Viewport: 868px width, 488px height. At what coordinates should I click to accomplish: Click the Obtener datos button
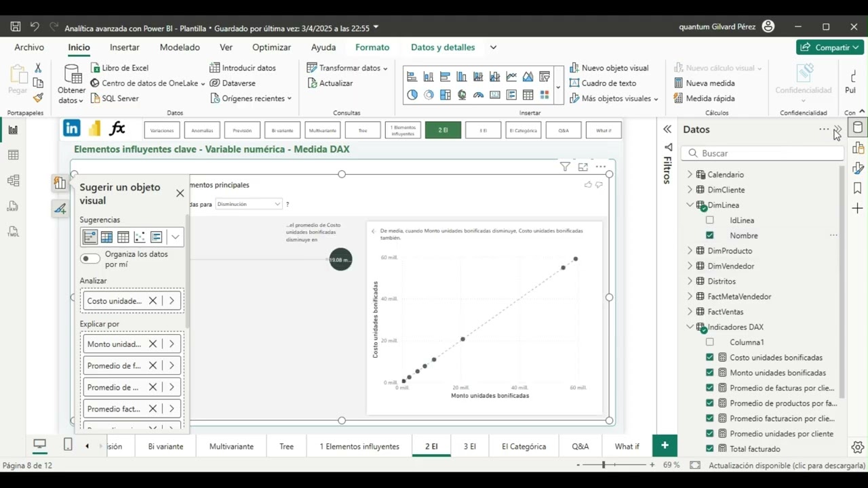(x=71, y=84)
